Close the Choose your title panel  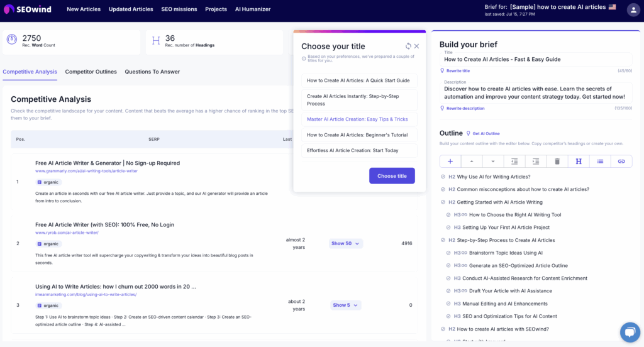click(x=416, y=47)
